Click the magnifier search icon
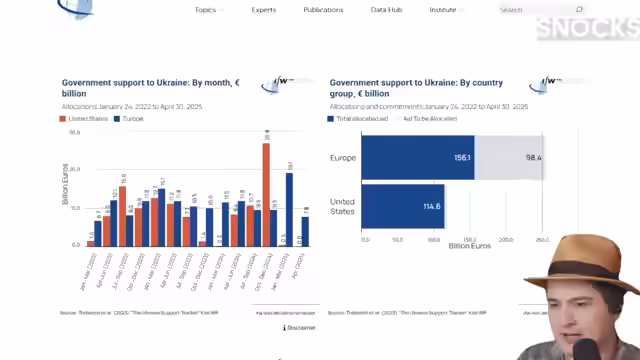This screenshot has height=360, width=640. pyautogui.click(x=579, y=9)
